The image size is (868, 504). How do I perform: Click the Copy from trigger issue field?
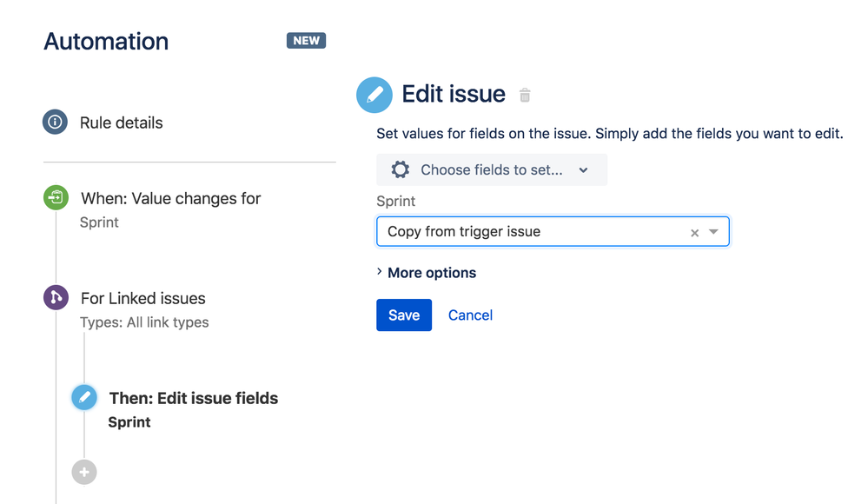pyautogui.click(x=521, y=232)
